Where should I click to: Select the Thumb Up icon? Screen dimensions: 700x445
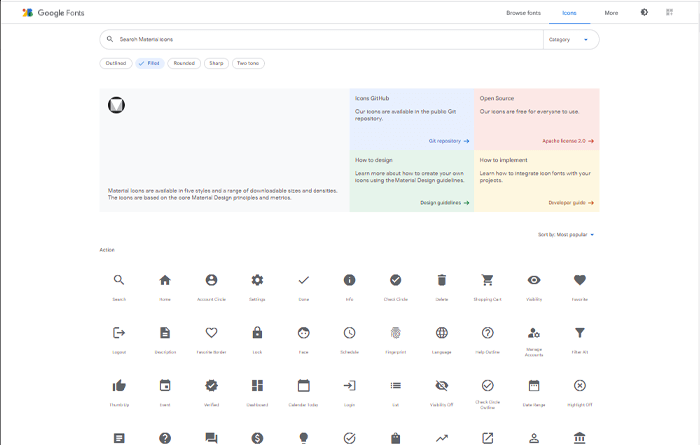pyautogui.click(x=119, y=385)
